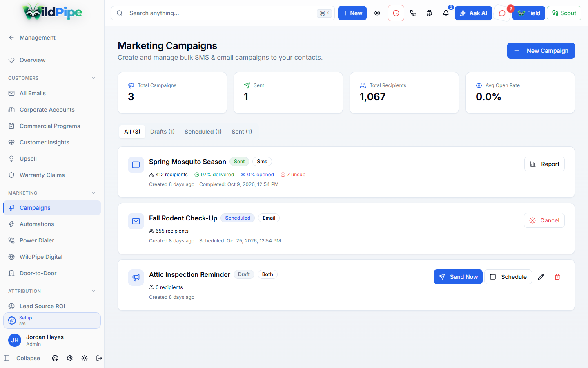The width and height of the screenshot is (588, 368).
Task: Go back via Management arrow
Action: point(11,38)
